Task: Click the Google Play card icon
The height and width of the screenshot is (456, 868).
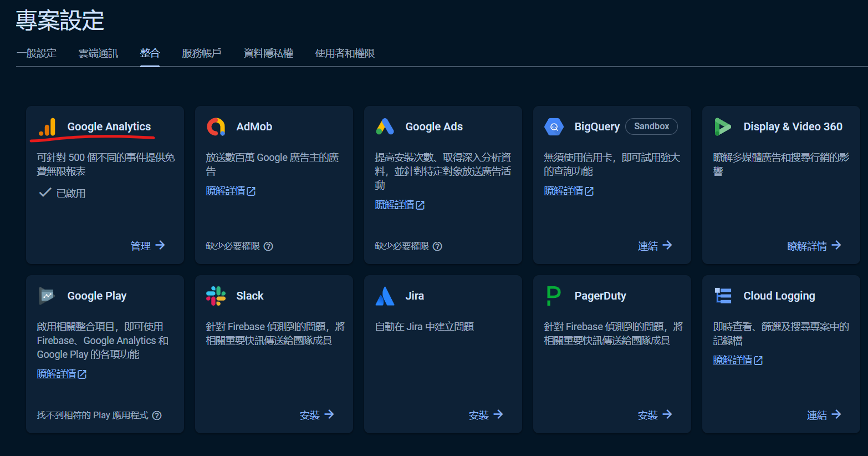Action: pos(47,296)
